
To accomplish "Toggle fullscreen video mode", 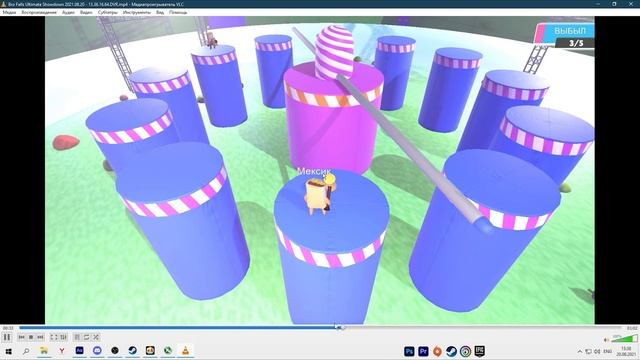I will (x=53, y=337).
